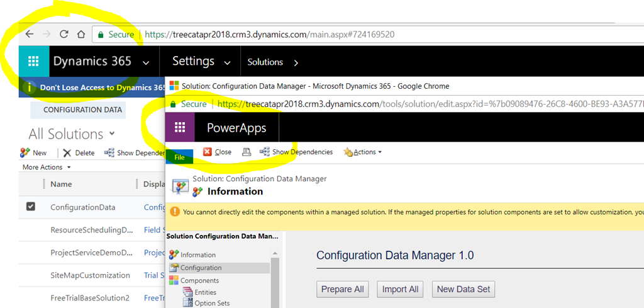The width and height of the screenshot is (644, 308).
Task: Click the Prepare All button
Action: (343, 289)
